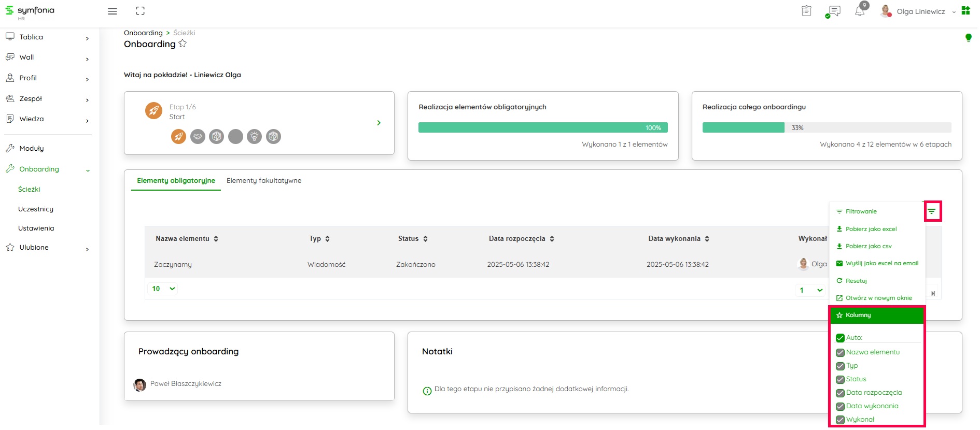Open the rows per page dropdown showing 10
980x430 pixels.
click(x=163, y=289)
